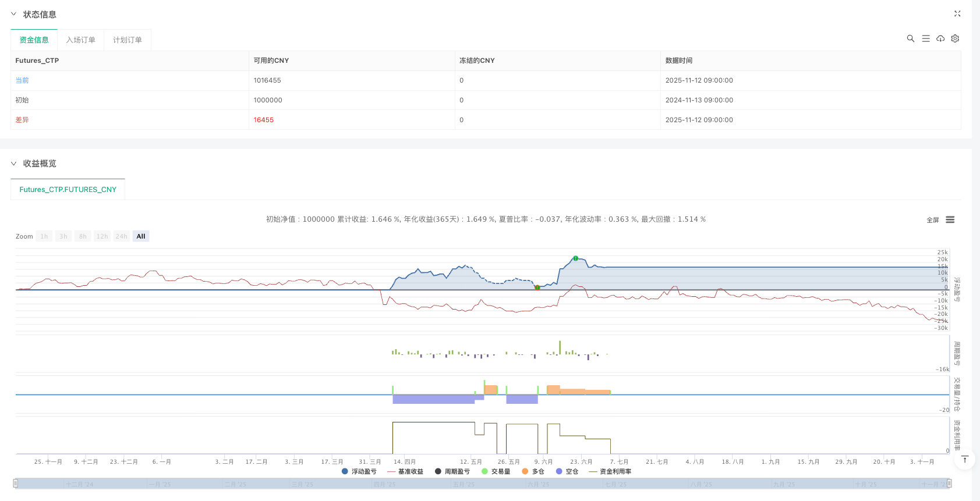
Task: Toggle the 基准收益 legend series
Action: pos(405,471)
